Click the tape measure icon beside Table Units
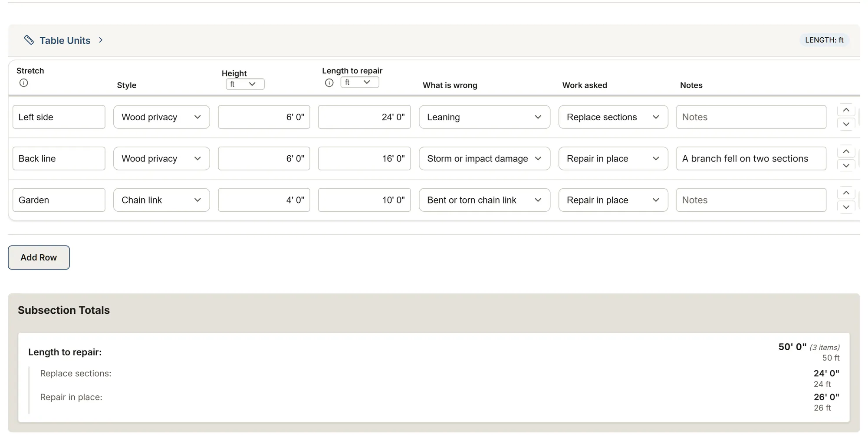 point(29,40)
